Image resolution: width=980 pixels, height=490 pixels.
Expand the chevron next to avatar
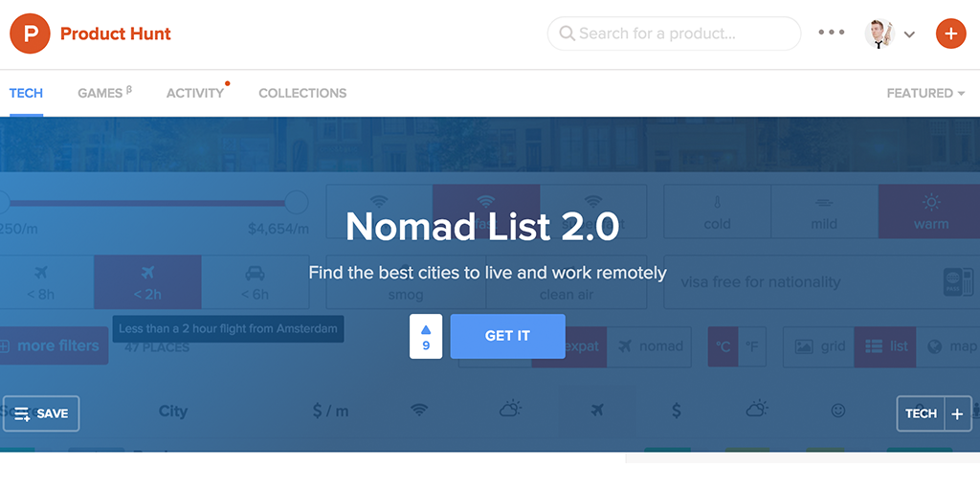pos(909,34)
